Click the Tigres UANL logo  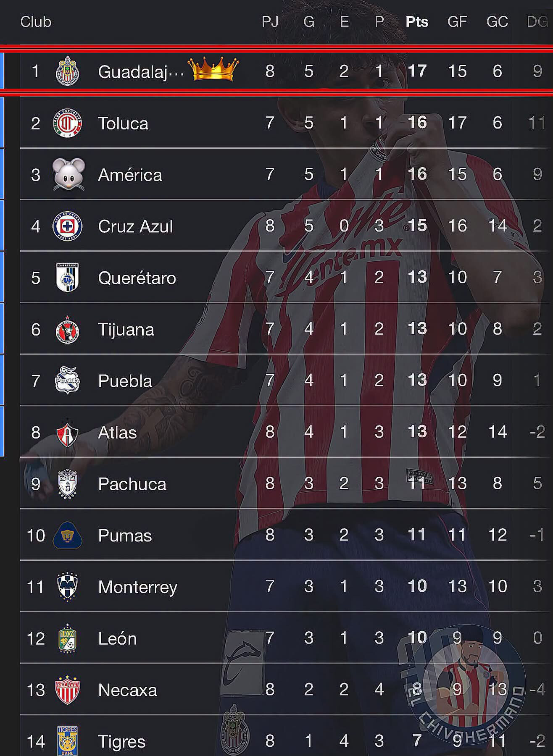(67, 741)
